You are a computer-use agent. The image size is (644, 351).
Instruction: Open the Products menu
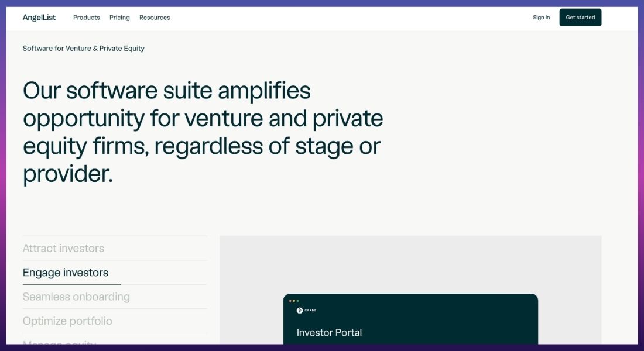coord(86,18)
